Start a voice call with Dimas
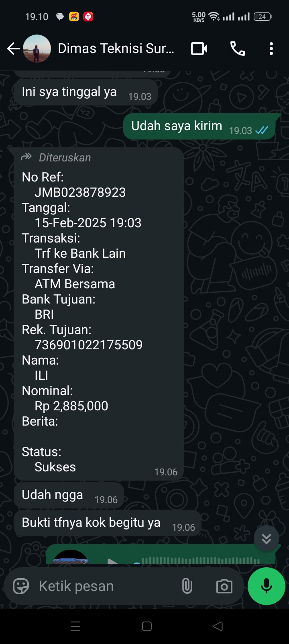The height and width of the screenshot is (644, 289). click(x=237, y=49)
